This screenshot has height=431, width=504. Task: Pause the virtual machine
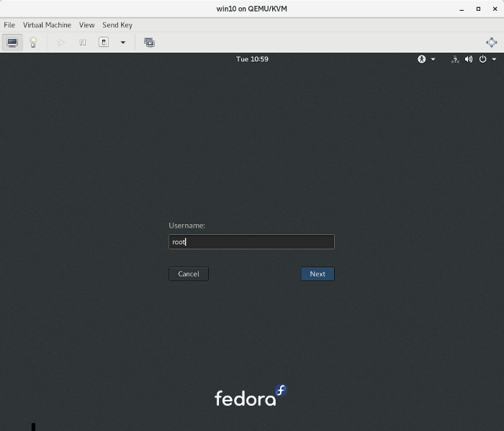[x=83, y=43]
